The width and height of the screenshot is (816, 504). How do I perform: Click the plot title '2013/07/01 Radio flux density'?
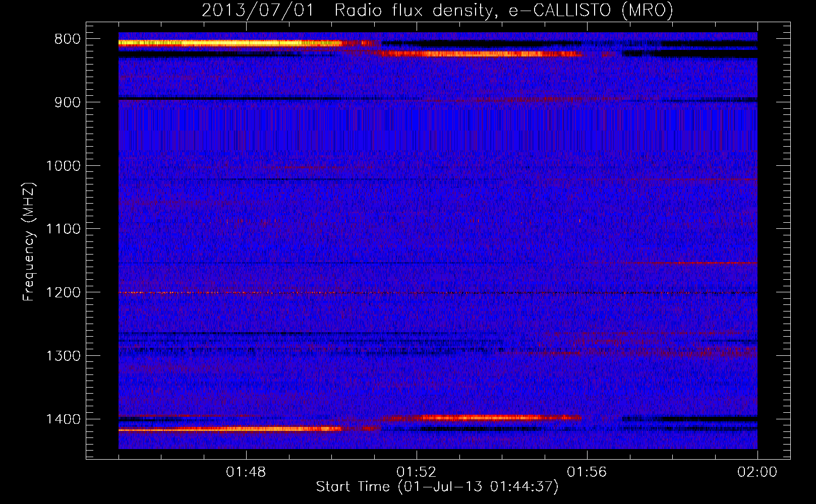point(437,11)
